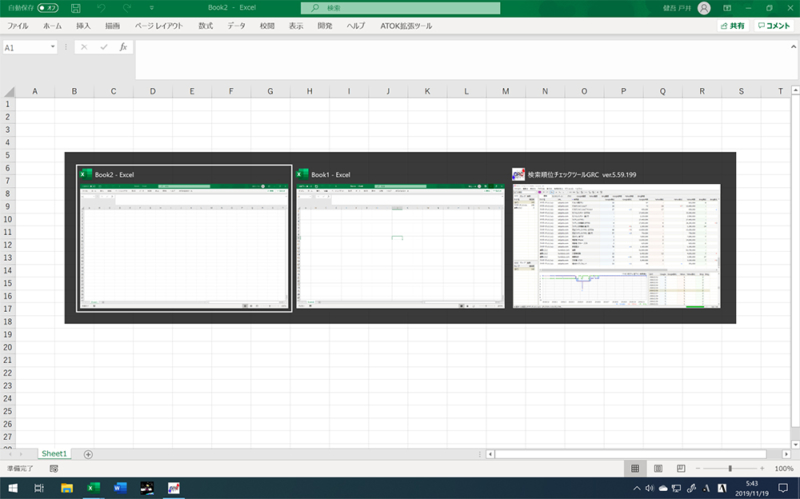Click the Name Box showing A1
The height and width of the screenshot is (499, 800).
(x=26, y=47)
